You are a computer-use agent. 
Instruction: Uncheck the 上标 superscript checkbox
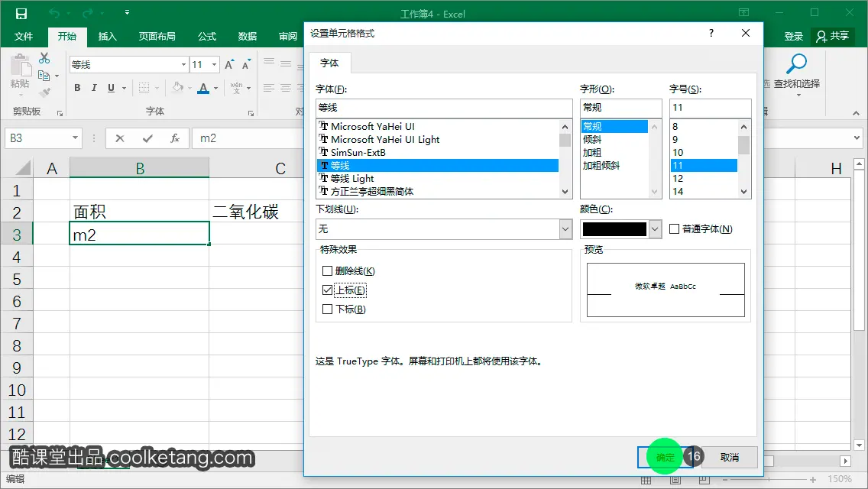pyautogui.click(x=327, y=290)
